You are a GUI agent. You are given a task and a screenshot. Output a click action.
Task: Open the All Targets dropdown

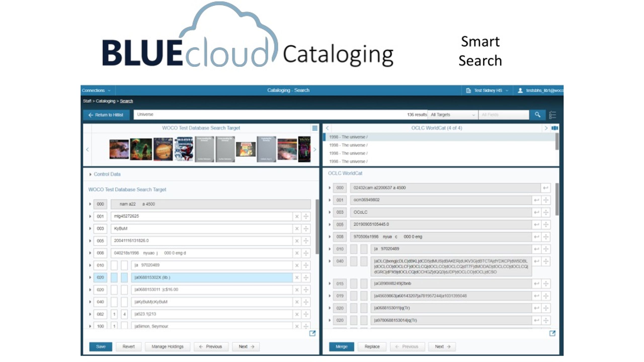(453, 115)
